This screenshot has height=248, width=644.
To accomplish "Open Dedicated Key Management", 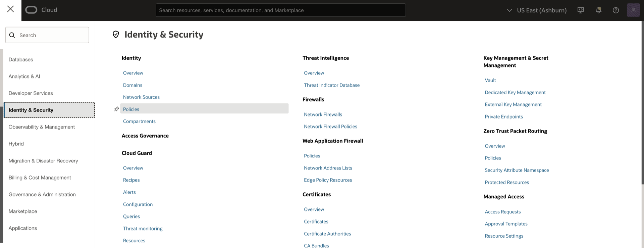I will [515, 92].
